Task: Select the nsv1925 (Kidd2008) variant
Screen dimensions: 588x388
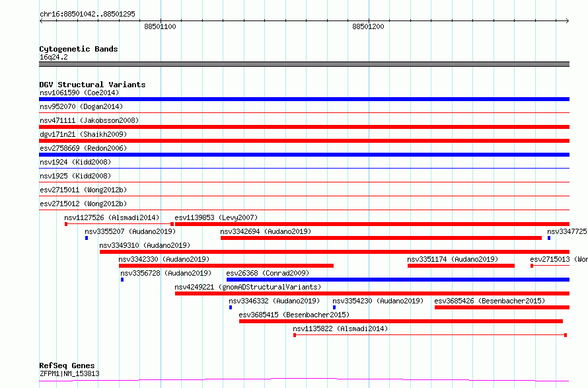Action: click(75, 176)
